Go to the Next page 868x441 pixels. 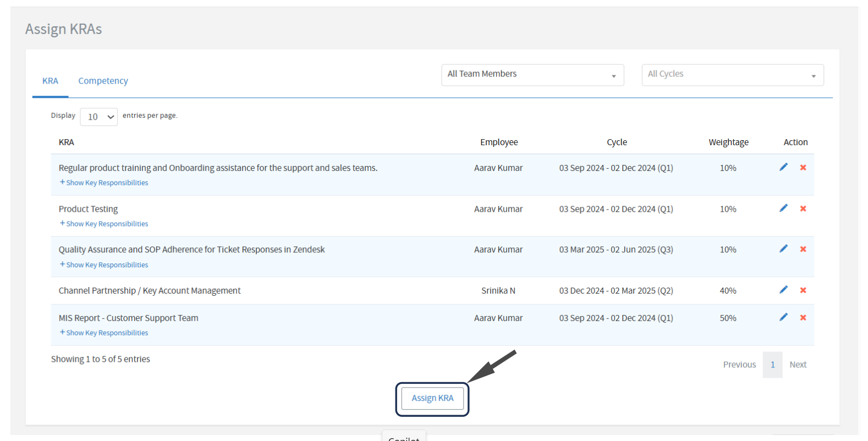pyautogui.click(x=798, y=365)
